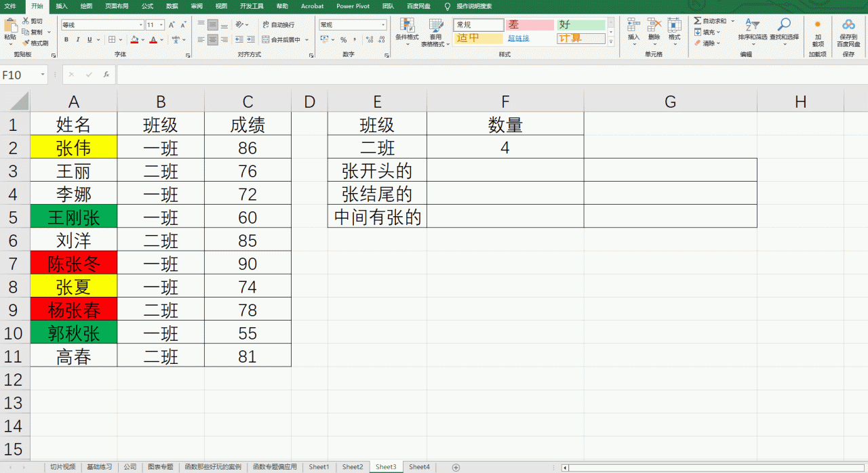Open the Power Pivot tab
Screen dimensions: 868x473
353,6
